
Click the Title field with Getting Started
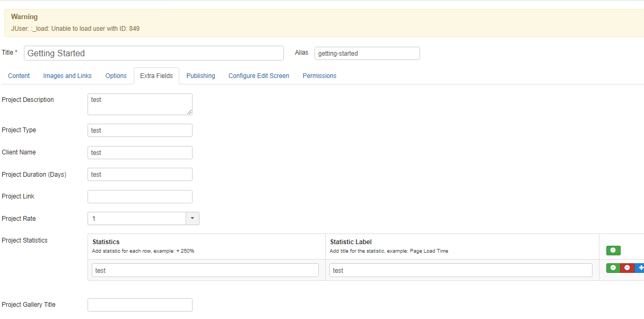coord(154,53)
